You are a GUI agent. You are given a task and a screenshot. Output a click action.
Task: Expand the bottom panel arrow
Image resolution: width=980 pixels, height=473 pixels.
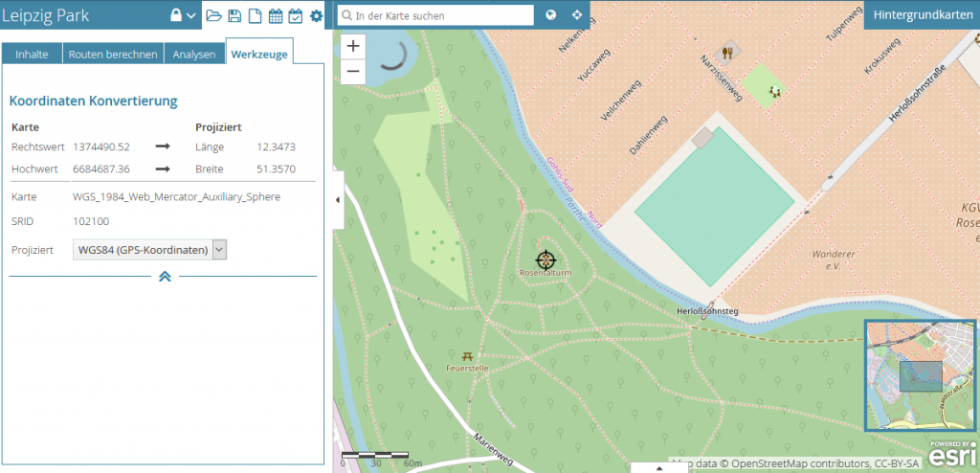[x=657, y=468]
